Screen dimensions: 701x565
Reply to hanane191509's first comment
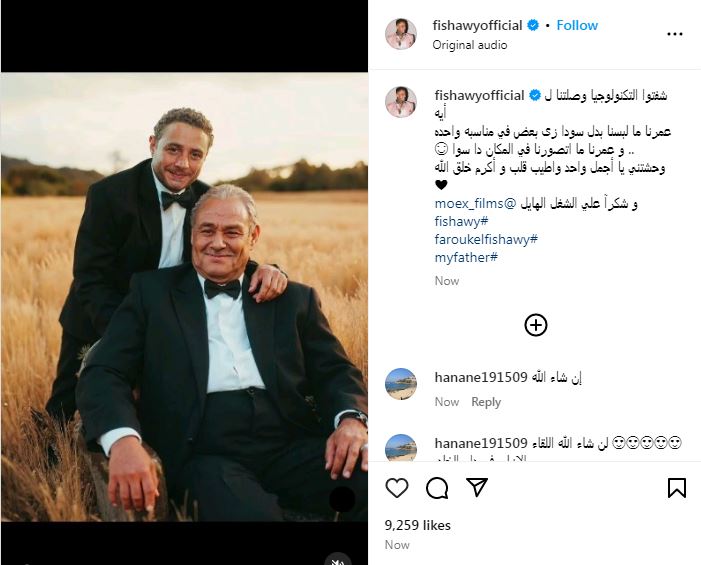(486, 402)
